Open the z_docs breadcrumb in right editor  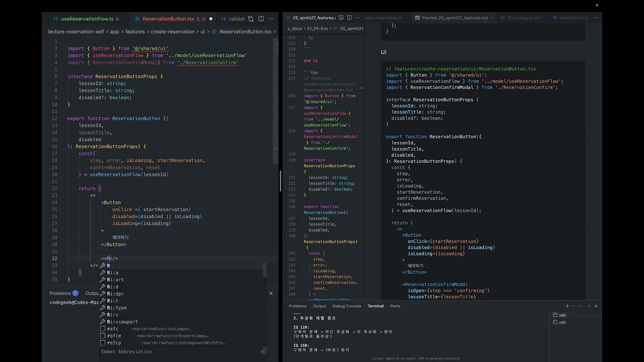click(x=294, y=29)
